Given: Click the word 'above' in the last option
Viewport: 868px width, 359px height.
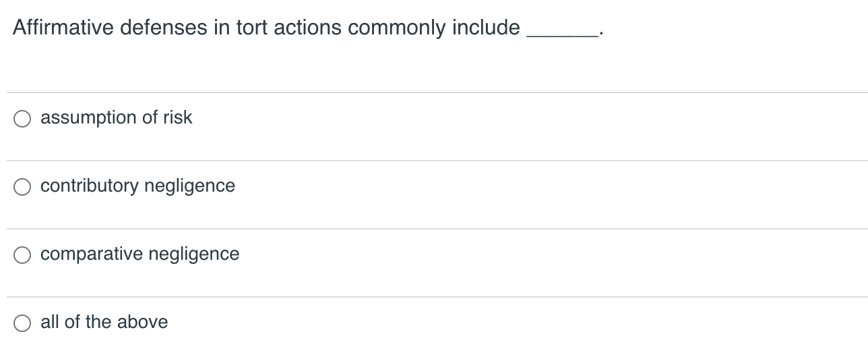Looking at the screenshot, I should click(x=142, y=322).
